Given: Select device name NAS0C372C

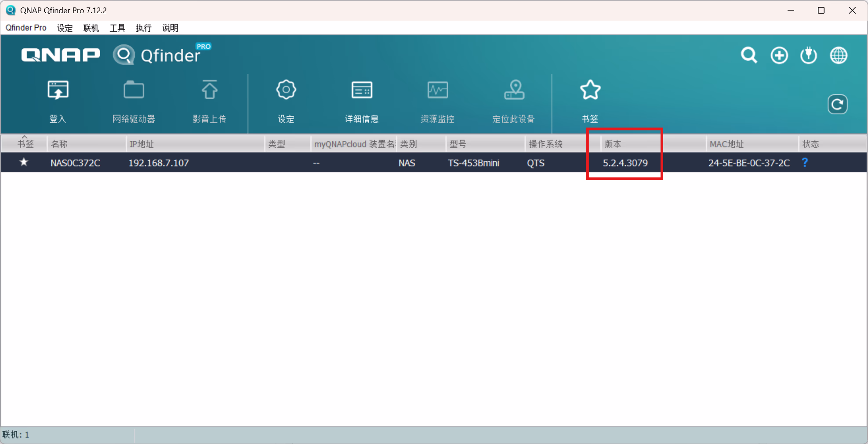Looking at the screenshot, I should (75, 163).
